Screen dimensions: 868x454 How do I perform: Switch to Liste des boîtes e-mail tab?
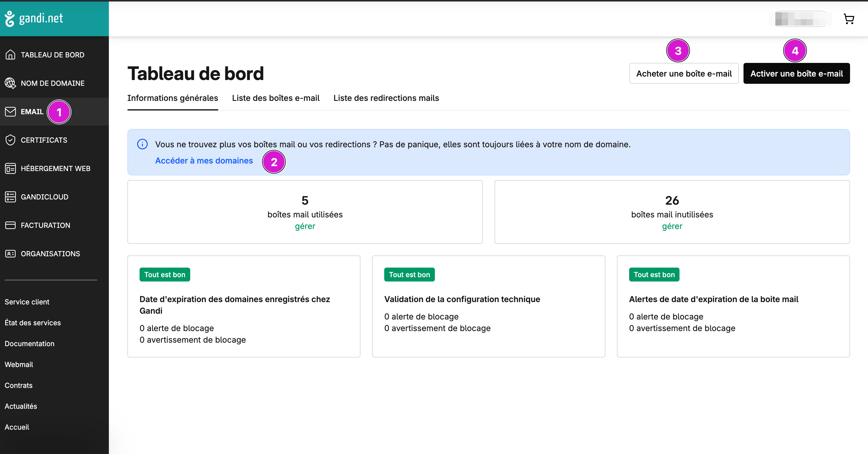[x=276, y=98]
